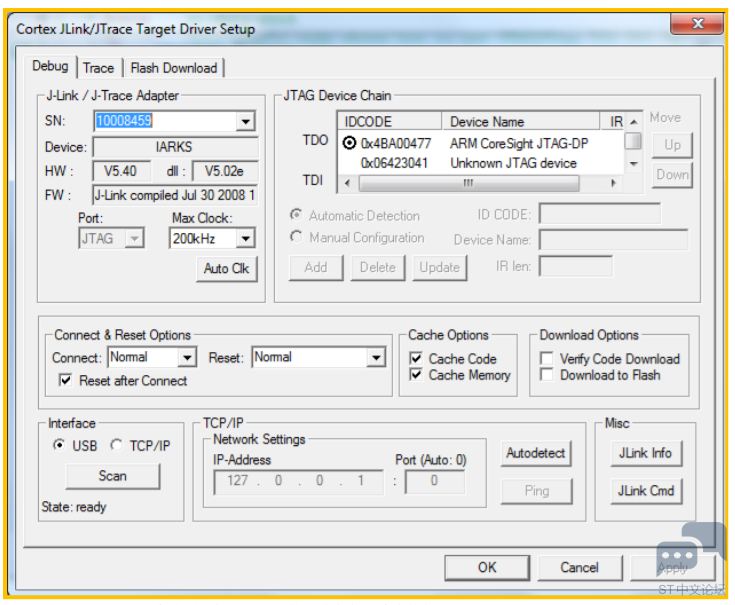The height and width of the screenshot is (605, 735).
Task: Click the up arrow of device chain scrollbar
Action: click(x=634, y=122)
